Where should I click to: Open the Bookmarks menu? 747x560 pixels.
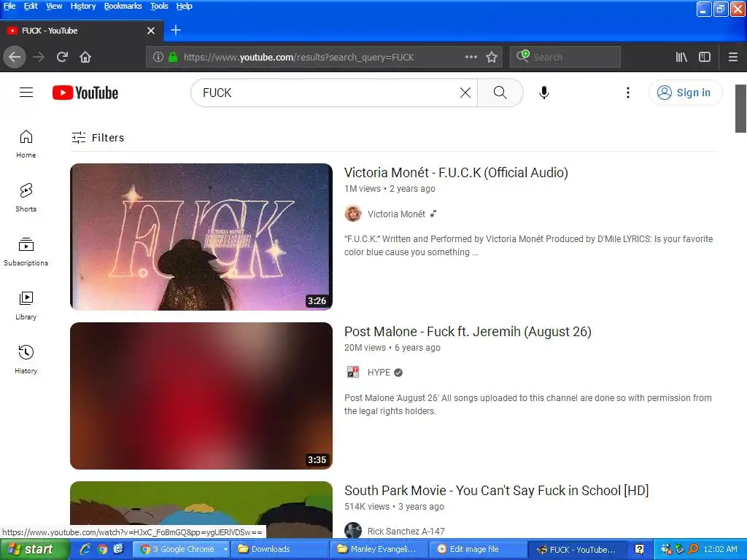point(123,6)
